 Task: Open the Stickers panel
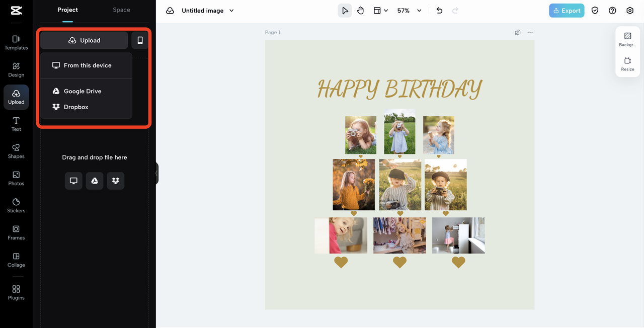tap(16, 206)
